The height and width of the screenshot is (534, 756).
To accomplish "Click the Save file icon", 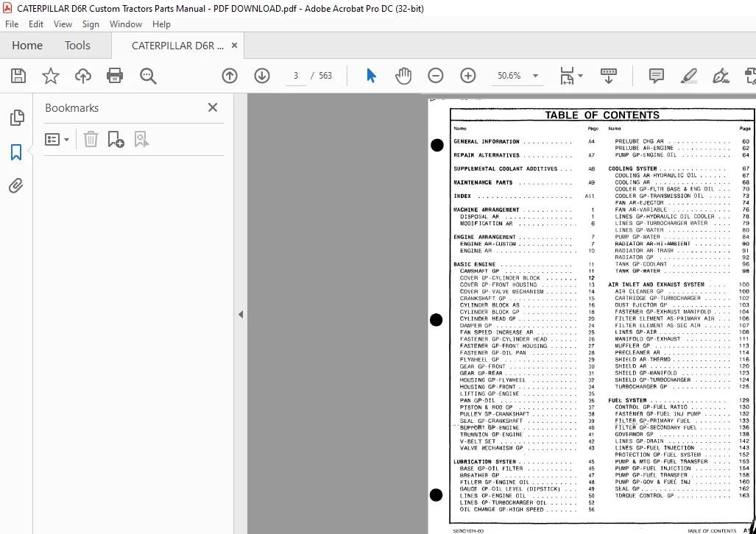I will pos(18,76).
